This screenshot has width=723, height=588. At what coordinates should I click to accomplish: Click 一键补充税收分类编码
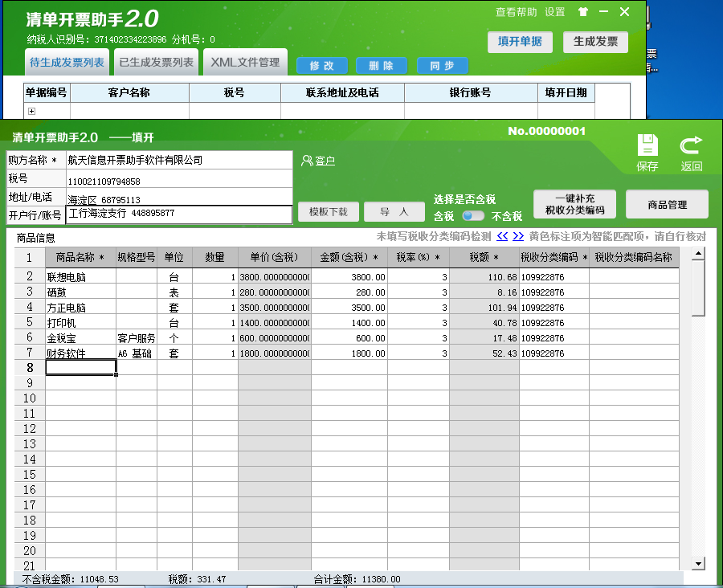pyautogui.click(x=574, y=203)
